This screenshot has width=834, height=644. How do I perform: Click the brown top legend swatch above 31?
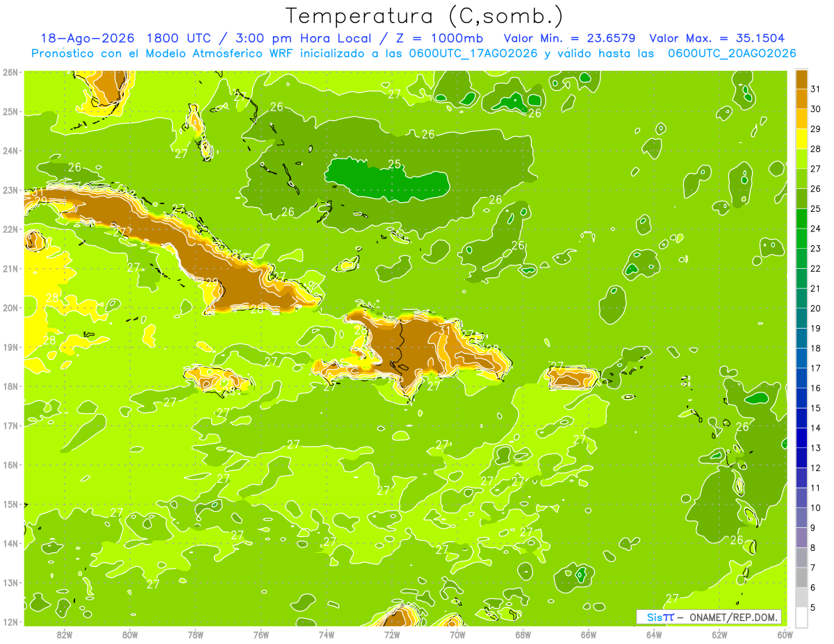801,79
